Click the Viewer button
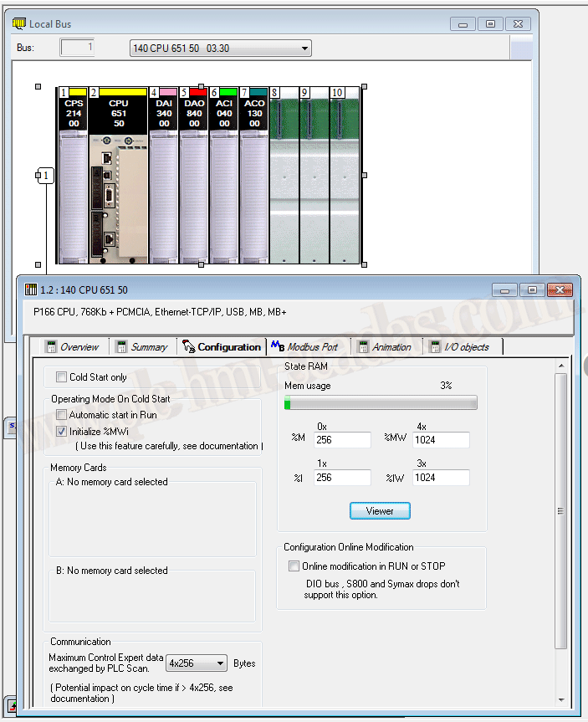Image resolution: width=588 pixels, height=722 pixels. tap(380, 510)
